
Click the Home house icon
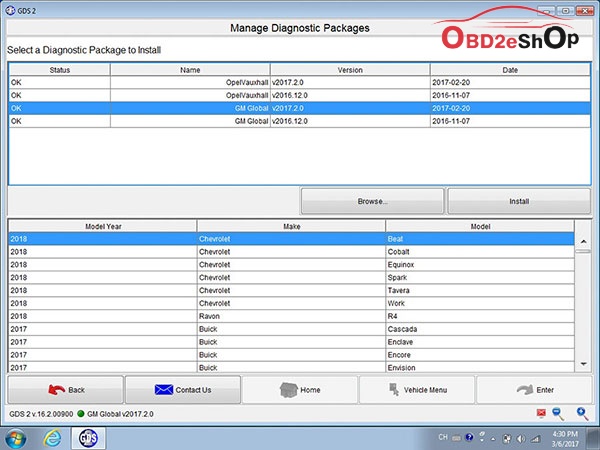[289, 390]
